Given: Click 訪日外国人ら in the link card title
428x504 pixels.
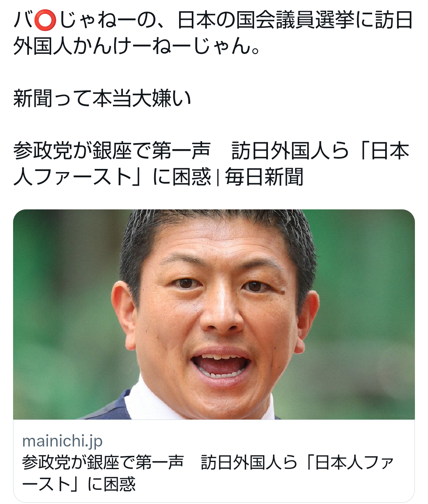Looking at the screenshot, I should 249,463.
